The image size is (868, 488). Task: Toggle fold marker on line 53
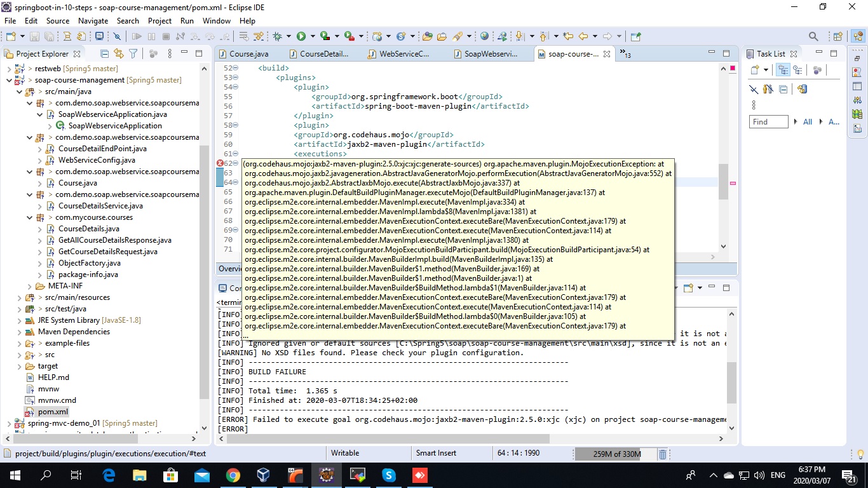pos(235,78)
